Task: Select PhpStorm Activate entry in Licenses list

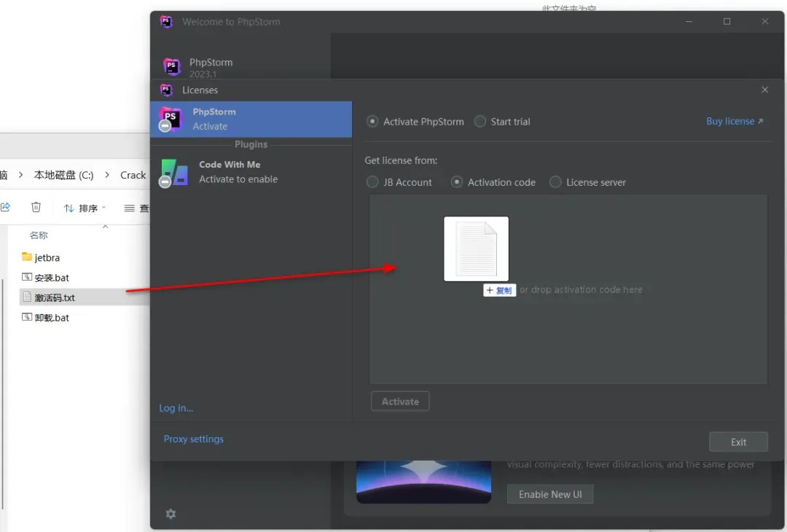Action: 251,120
